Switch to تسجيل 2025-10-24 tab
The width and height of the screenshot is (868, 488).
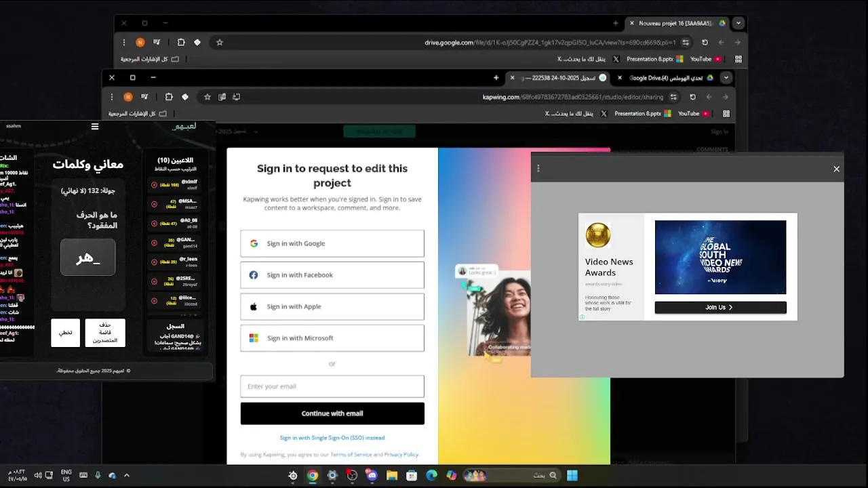[x=559, y=78]
